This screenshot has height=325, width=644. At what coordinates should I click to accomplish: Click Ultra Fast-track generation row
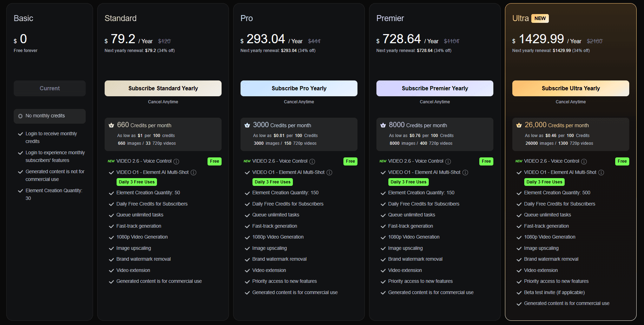click(x=546, y=226)
